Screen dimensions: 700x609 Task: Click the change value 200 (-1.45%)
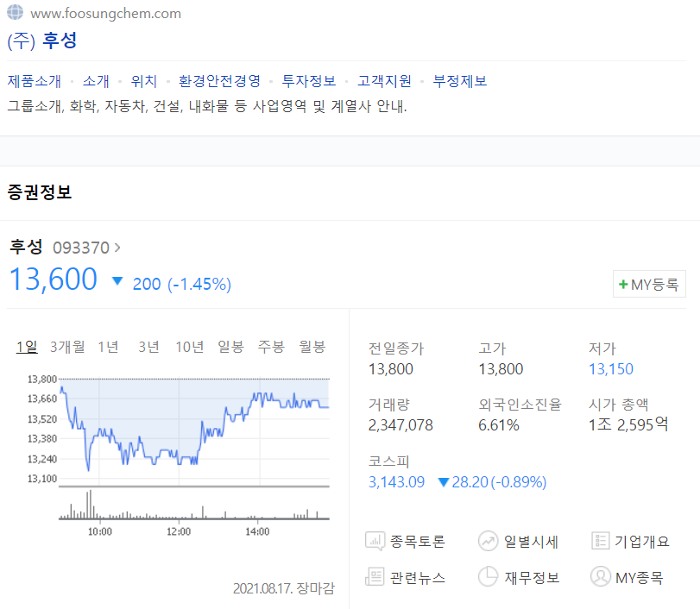[182, 284]
